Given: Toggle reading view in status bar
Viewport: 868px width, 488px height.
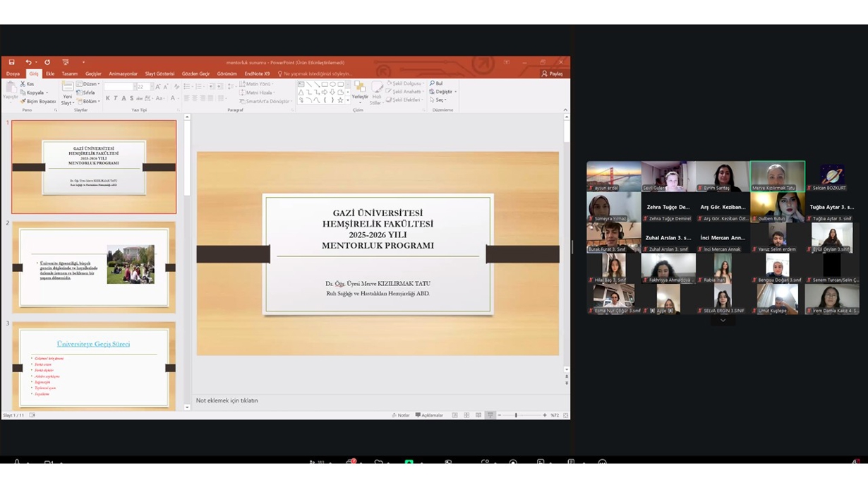Looking at the screenshot, I should 478,415.
